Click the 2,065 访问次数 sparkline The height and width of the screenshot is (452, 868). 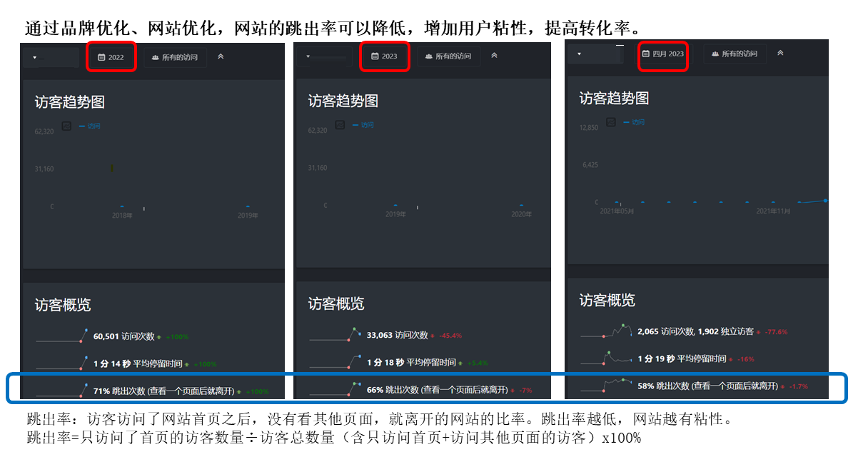point(607,331)
